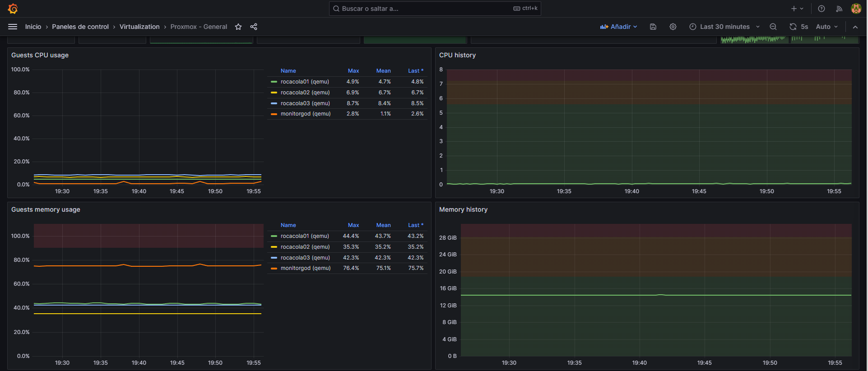This screenshot has width=868, height=371.
Task: Click the share dashboard icon
Action: (x=254, y=27)
